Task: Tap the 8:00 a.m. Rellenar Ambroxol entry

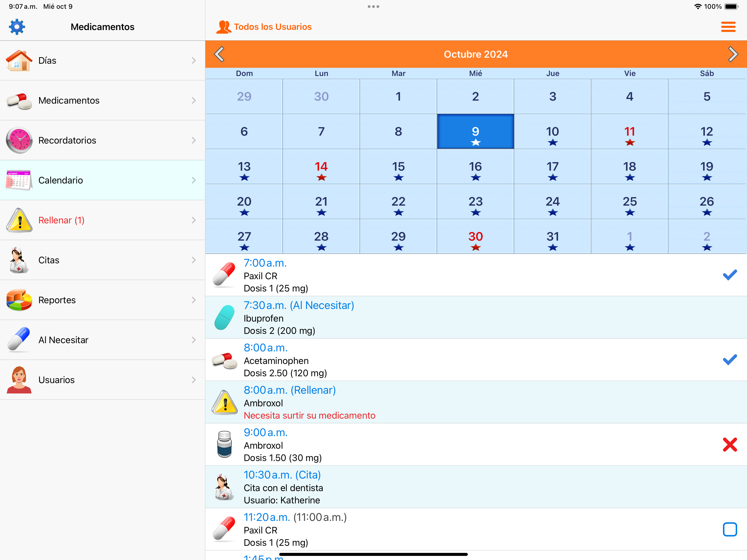Action: pos(405,402)
